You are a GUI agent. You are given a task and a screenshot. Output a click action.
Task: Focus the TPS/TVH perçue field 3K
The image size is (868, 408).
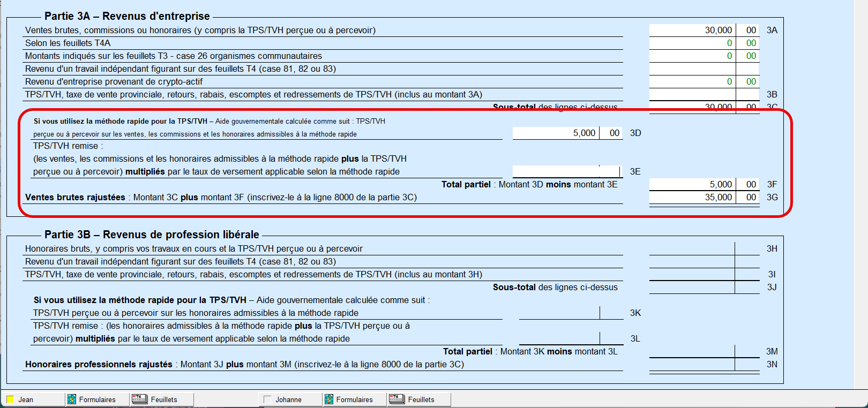click(x=571, y=313)
